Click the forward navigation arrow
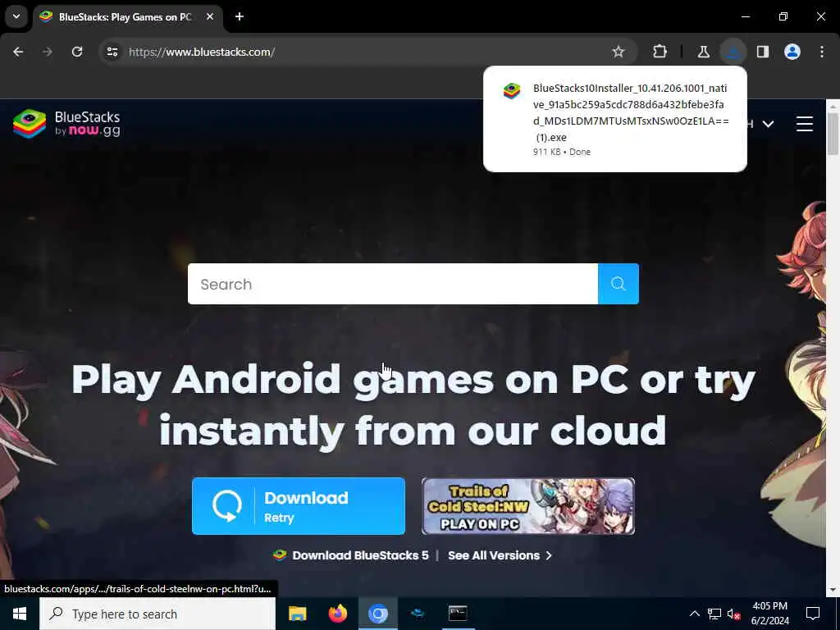The height and width of the screenshot is (630, 840). 48,52
